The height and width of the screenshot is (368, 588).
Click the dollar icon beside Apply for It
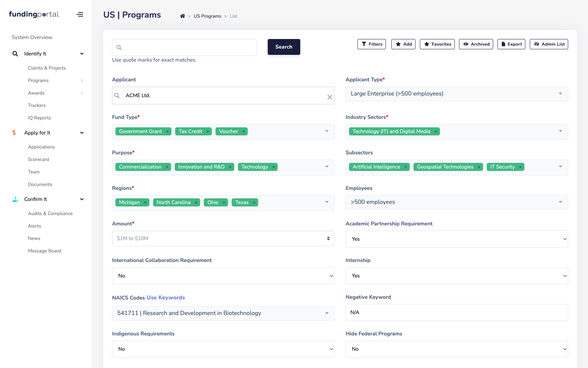14,132
